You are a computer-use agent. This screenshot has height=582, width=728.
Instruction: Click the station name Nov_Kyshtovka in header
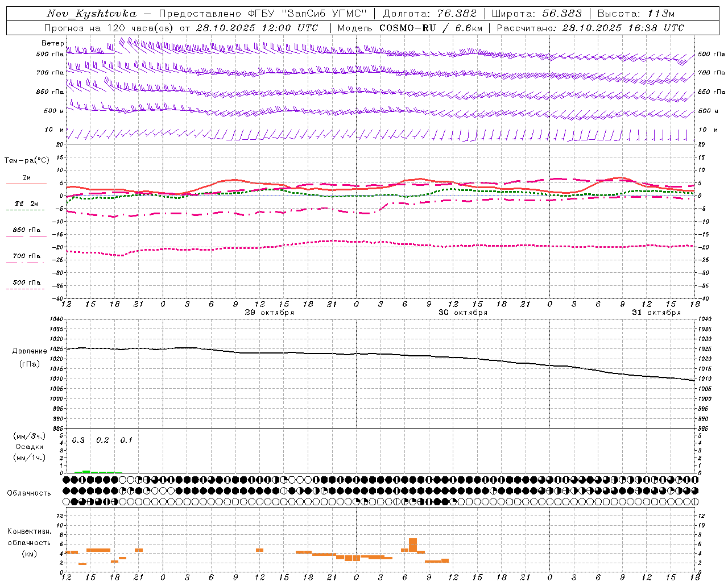point(92,14)
